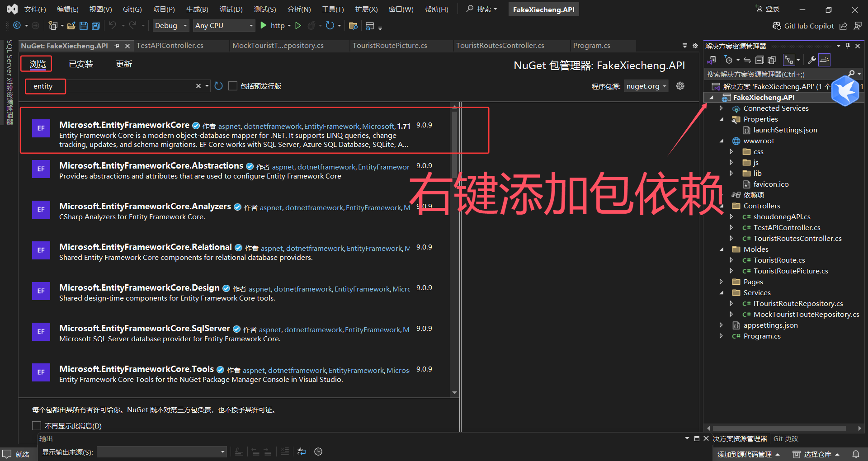Pin the NuGet tab with pin icon
This screenshot has width=868, height=461.
[117, 46]
